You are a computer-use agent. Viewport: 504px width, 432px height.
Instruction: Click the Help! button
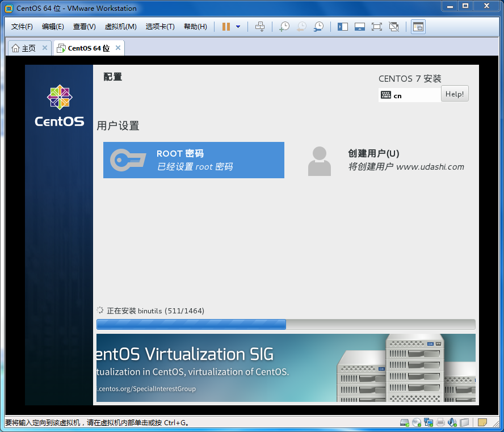point(455,94)
